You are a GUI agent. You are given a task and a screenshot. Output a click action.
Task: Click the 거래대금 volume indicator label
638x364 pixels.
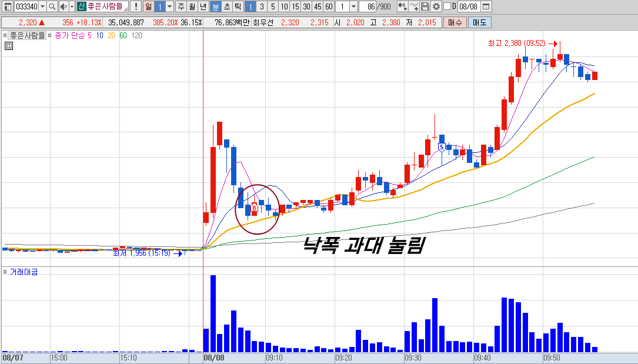(24, 272)
